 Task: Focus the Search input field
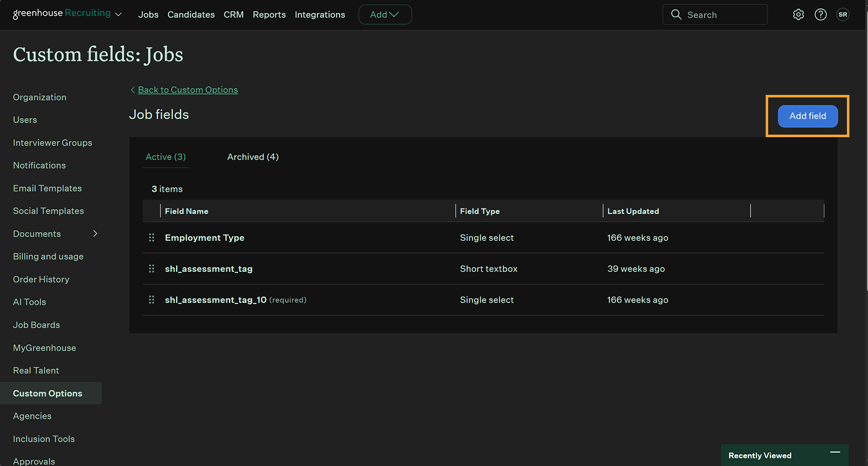click(715, 14)
